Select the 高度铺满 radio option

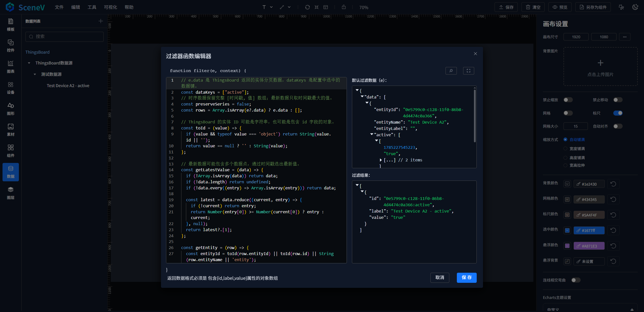(x=565, y=158)
